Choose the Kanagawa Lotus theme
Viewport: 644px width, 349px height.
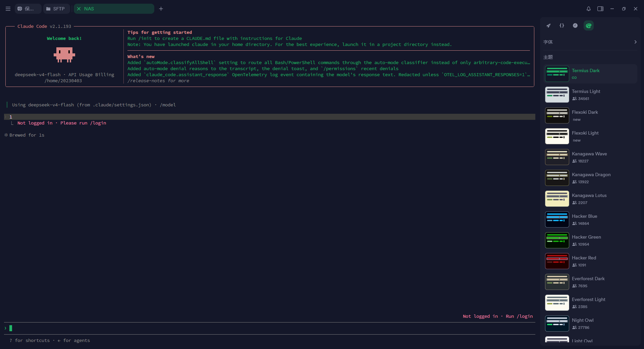pos(590,199)
